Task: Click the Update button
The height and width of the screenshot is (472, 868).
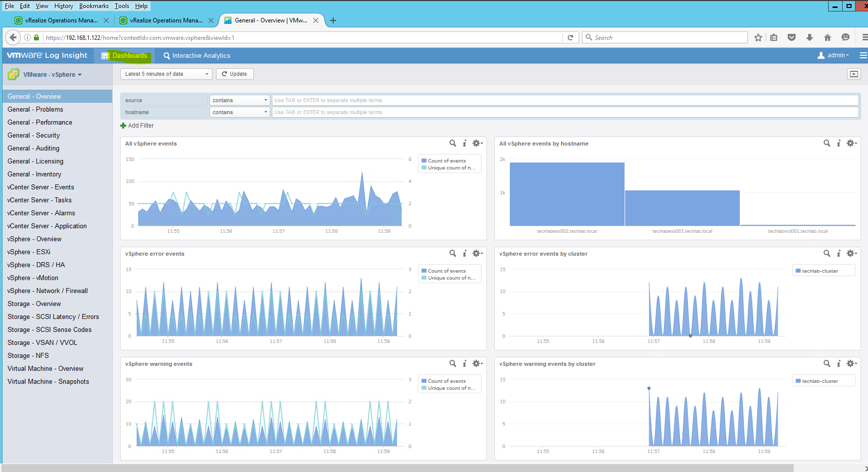Action: click(234, 74)
